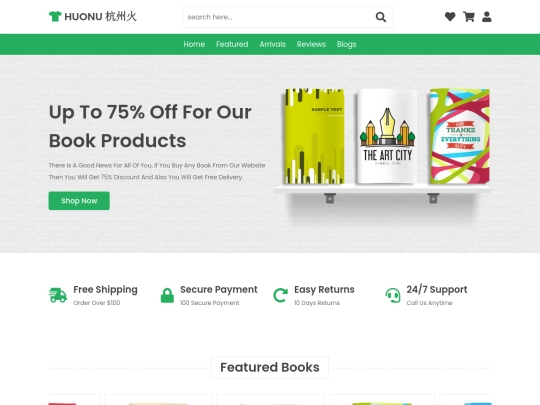
Task: Click the green t-shirt logo icon
Action: coord(55,16)
